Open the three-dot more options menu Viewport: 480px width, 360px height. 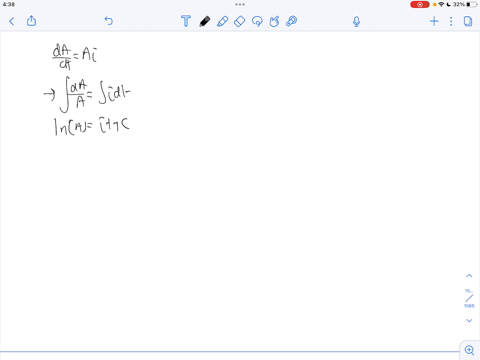click(451, 21)
